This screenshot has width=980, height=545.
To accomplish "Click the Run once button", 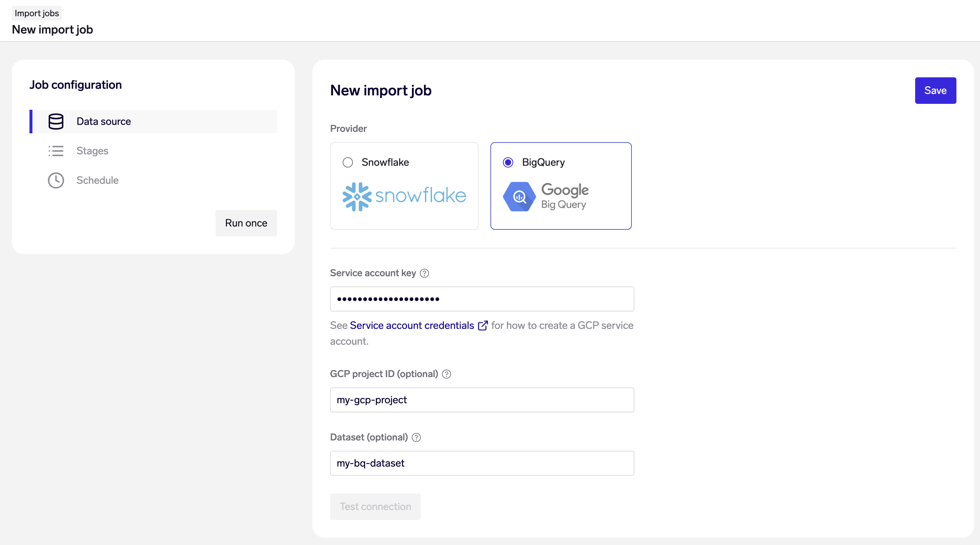I will pos(246,222).
